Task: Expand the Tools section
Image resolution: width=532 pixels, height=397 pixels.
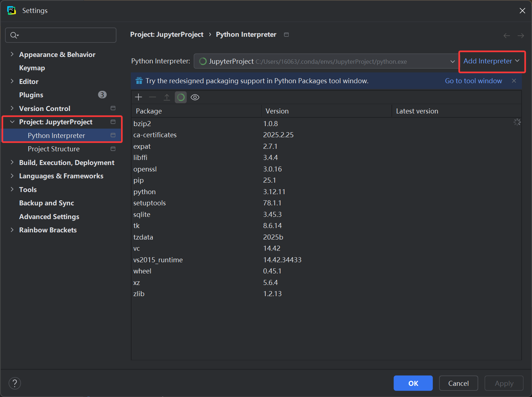Action: pyautogui.click(x=12, y=189)
